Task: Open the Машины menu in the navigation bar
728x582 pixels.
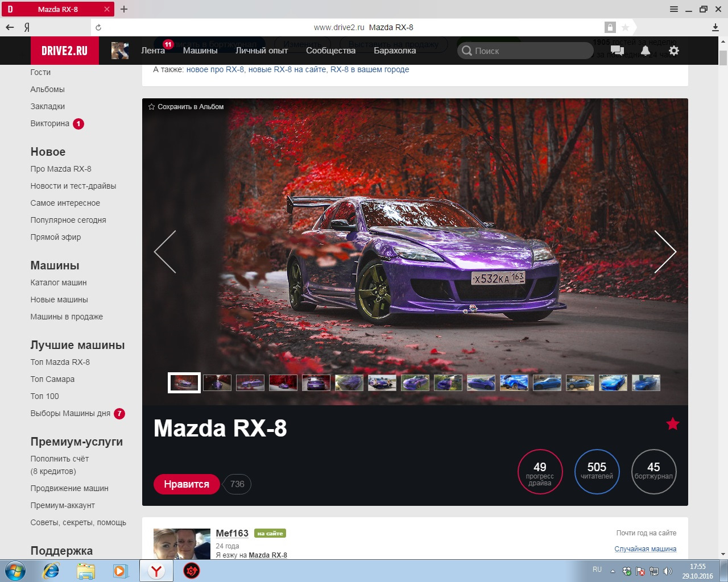Action: (200, 51)
